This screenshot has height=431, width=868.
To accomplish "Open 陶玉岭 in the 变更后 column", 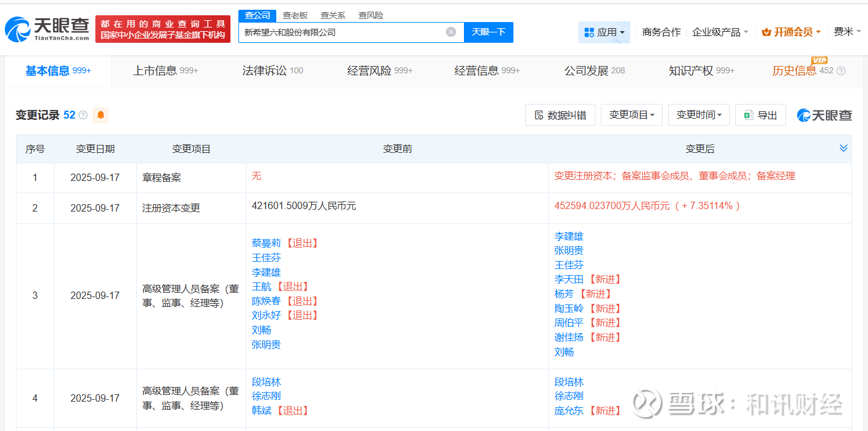I will [569, 308].
